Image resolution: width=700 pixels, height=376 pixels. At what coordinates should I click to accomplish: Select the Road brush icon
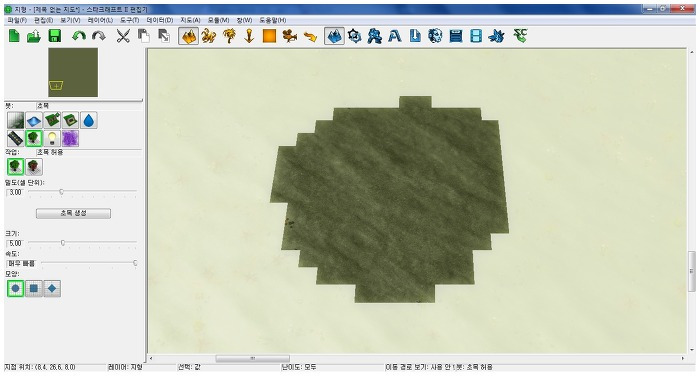(x=16, y=138)
